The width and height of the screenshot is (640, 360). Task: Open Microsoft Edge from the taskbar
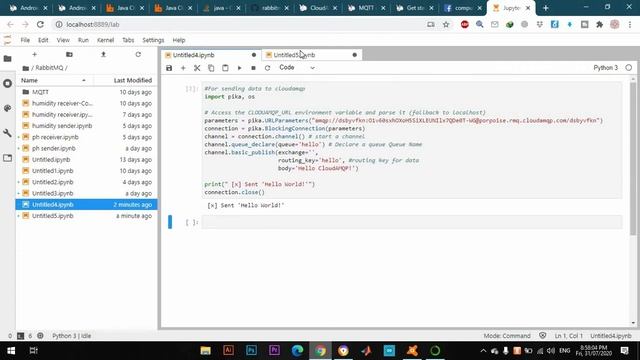[x=297, y=351]
